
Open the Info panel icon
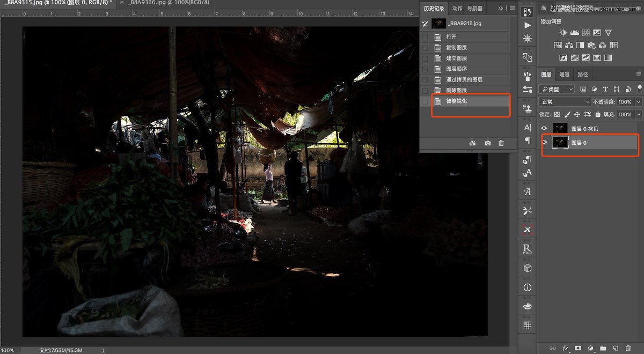(528, 287)
